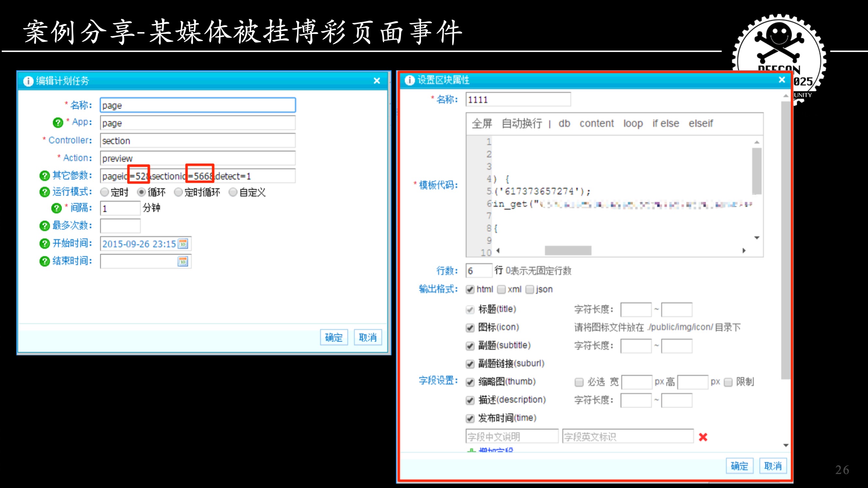Open calendar picker for 结束时间 field
Image resolution: width=868 pixels, height=488 pixels.
coord(183,261)
